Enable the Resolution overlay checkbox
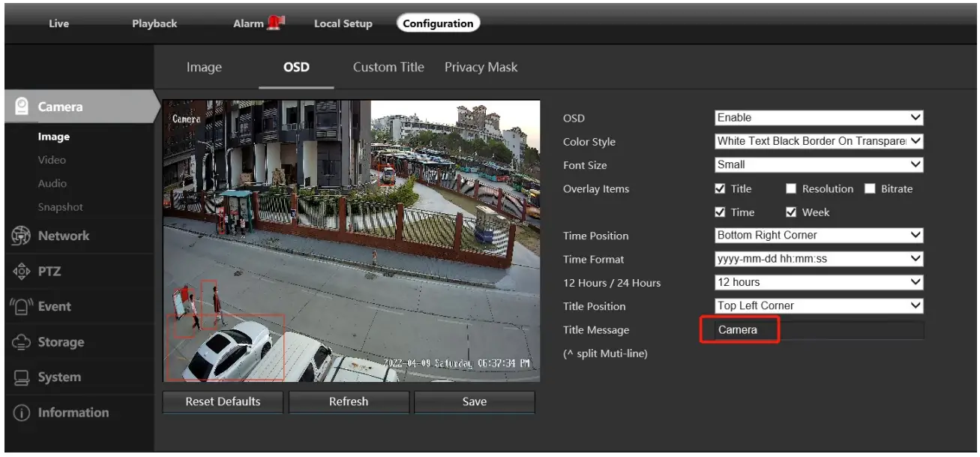The width and height of the screenshot is (980, 457). (791, 189)
